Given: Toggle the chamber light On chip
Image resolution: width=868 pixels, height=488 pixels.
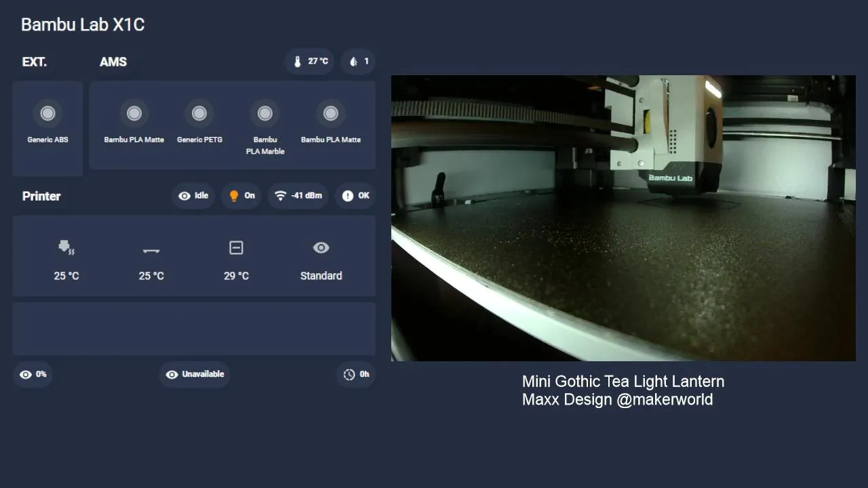Looking at the screenshot, I should click(x=241, y=196).
